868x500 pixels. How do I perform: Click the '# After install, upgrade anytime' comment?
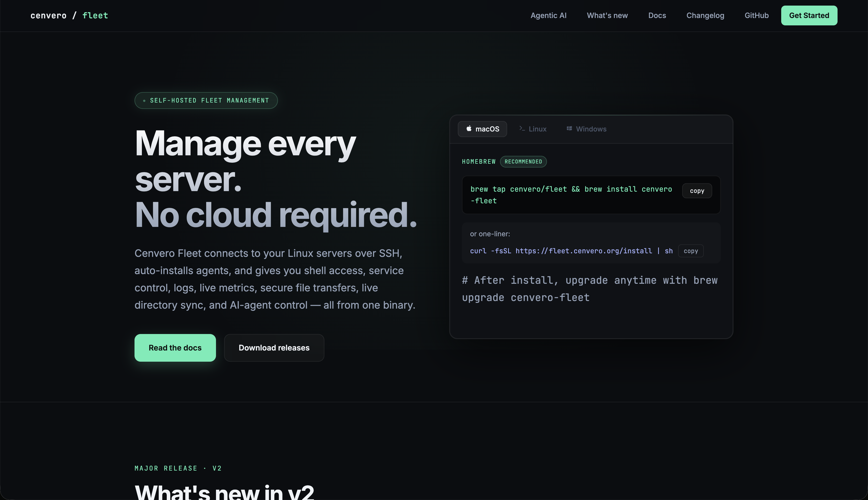point(590,289)
